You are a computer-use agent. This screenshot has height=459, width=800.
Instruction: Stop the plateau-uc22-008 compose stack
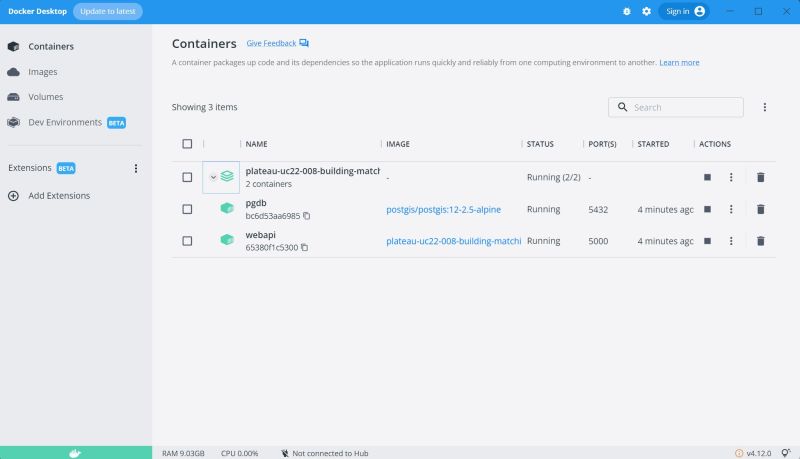click(707, 177)
